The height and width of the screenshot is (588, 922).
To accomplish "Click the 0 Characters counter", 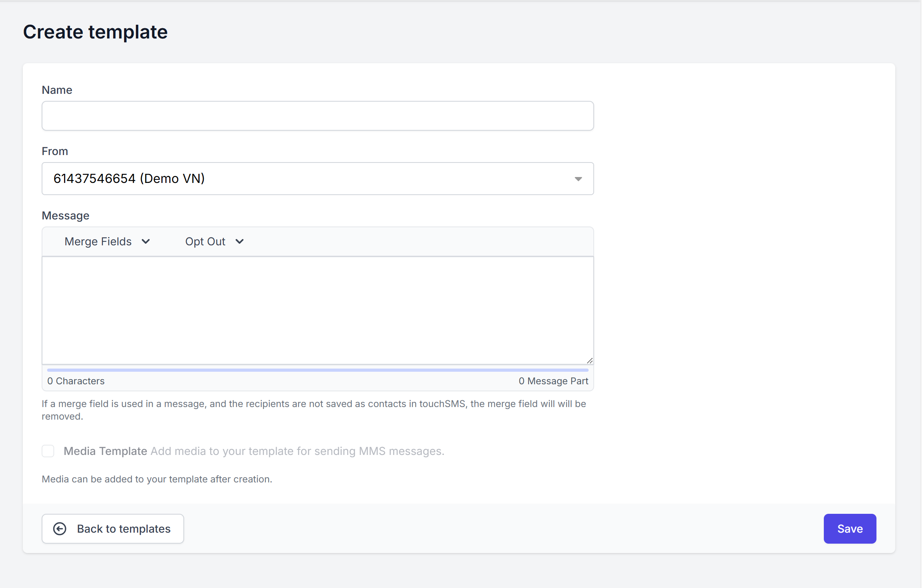I will [76, 381].
